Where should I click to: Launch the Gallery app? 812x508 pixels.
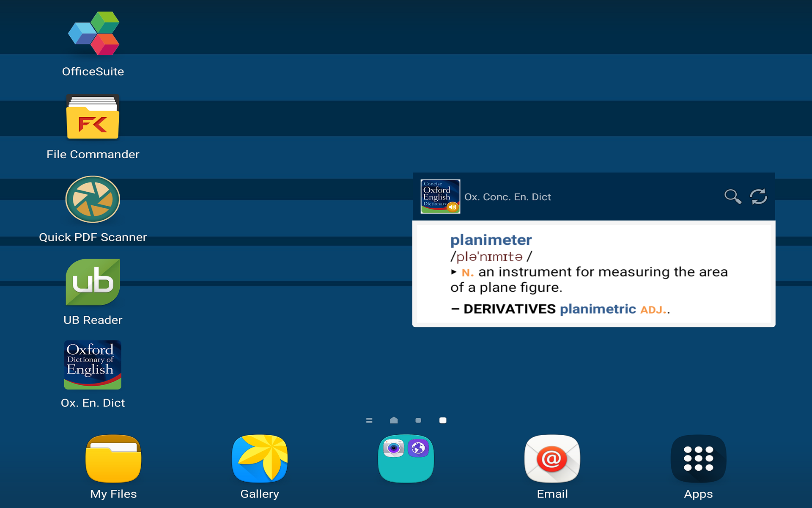coord(259,459)
